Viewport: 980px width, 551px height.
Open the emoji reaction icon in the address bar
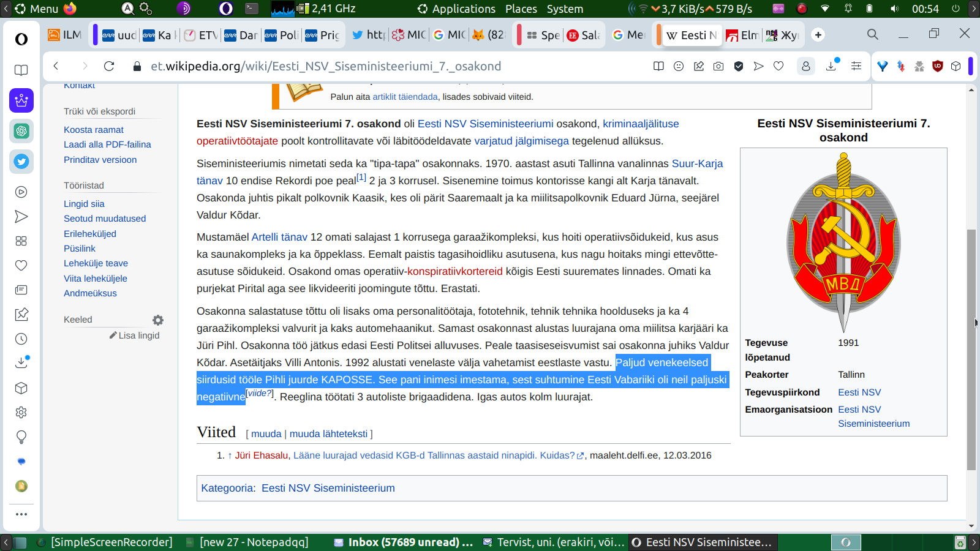pos(679,66)
